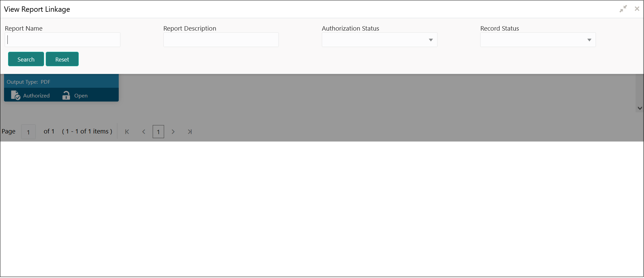
Task: Click the scroll-down chevron at right edge
Action: (x=640, y=108)
